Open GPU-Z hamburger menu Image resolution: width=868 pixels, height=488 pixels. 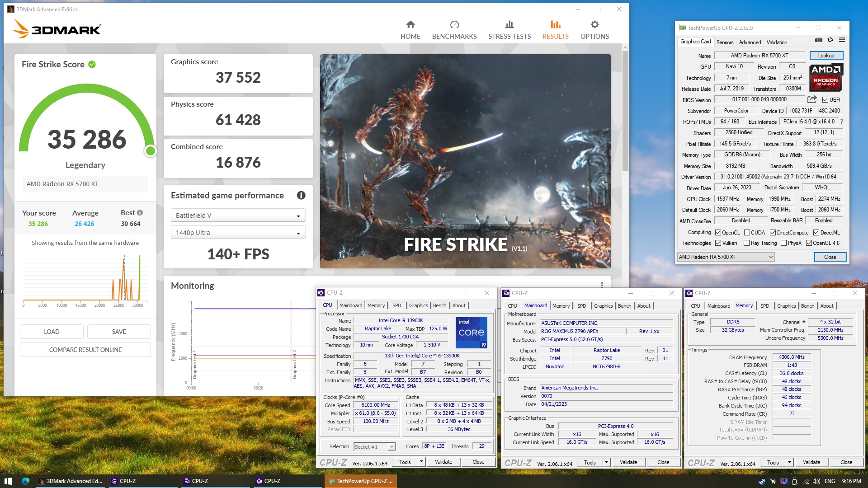coord(842,40)
